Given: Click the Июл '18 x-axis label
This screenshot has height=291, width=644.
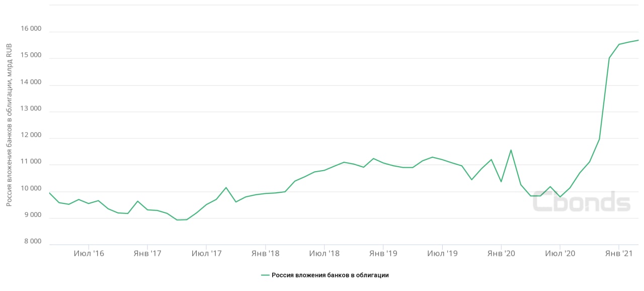Looking at the screenshot, I should pyautogui.click(x=325, y=253).
